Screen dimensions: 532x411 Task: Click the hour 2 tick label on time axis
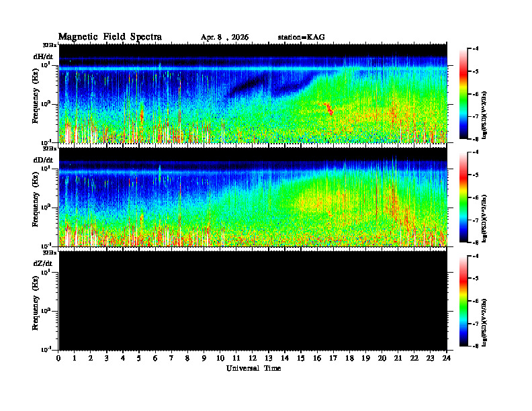coord(91,359)
